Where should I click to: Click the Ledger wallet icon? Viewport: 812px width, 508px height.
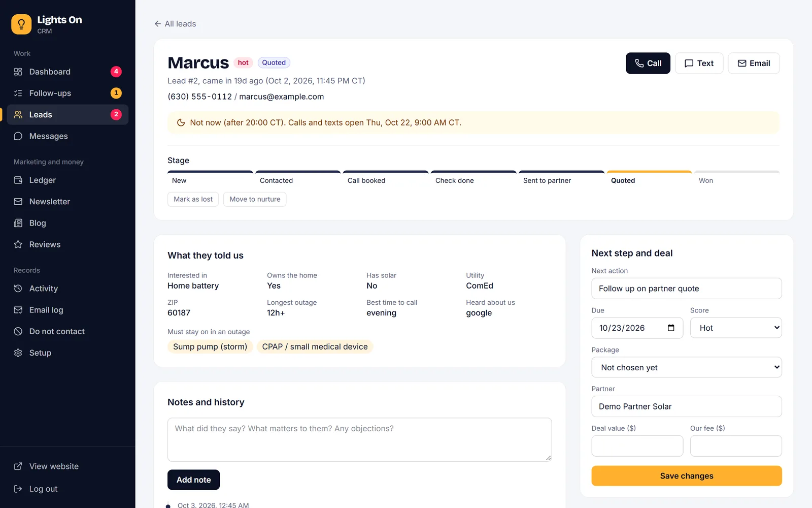18,180
